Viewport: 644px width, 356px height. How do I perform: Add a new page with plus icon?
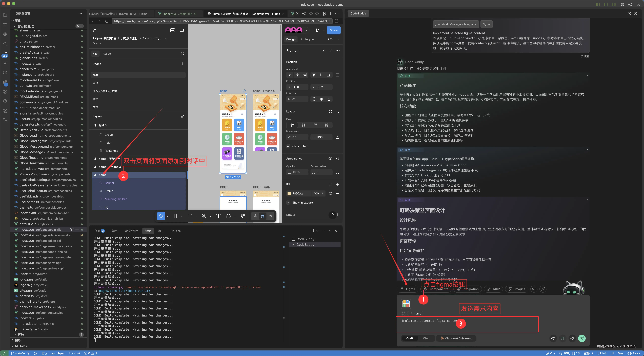click(183, 64)
